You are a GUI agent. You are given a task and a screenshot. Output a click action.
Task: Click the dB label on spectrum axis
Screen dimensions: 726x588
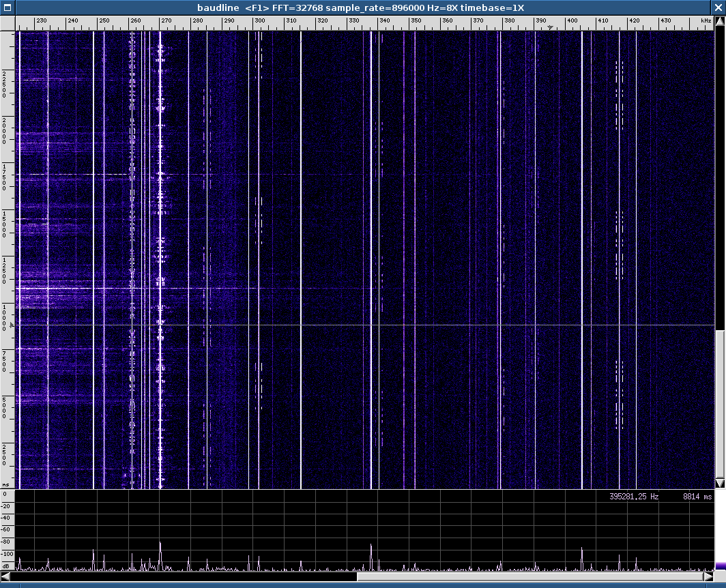click(x=5, y=565)
